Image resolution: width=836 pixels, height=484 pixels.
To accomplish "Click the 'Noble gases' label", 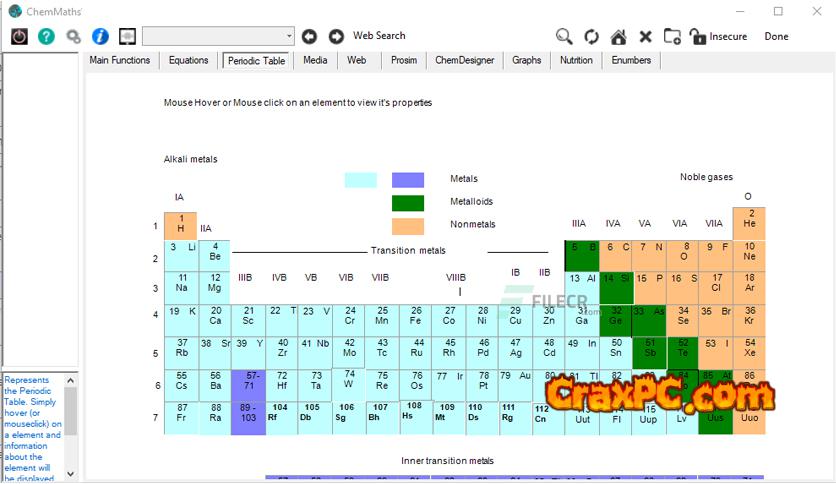I will click(x=706, y=177).
